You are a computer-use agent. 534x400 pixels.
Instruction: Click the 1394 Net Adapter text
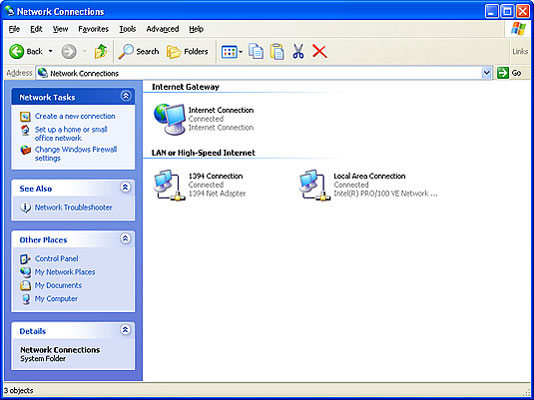(x=217, y=194)
